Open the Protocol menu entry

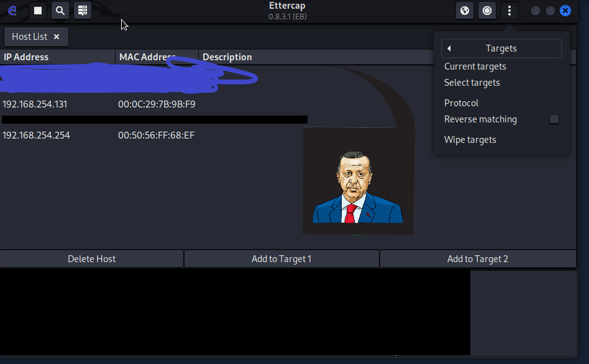461,103
